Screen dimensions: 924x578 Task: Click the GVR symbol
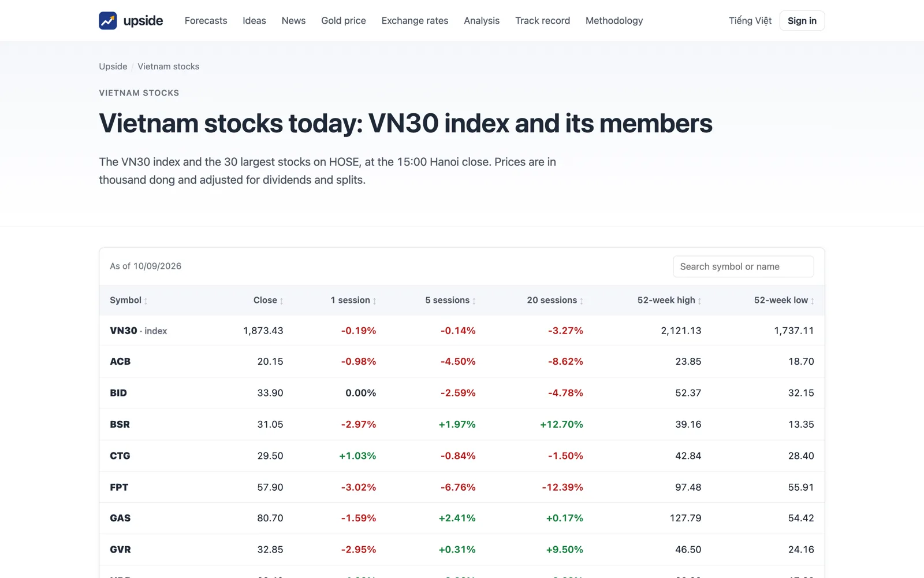click(120, 550)
